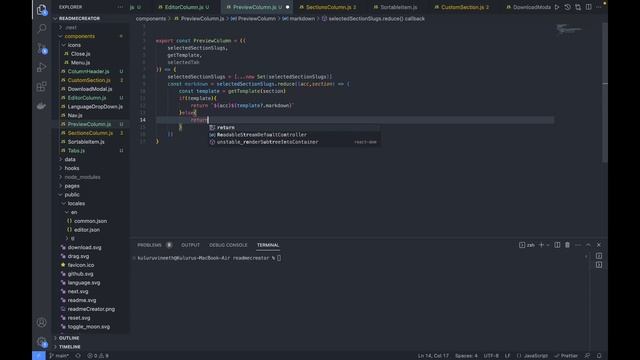Open the zsh terminal profile indicator
Screen dimensions: 640x360
527,245
